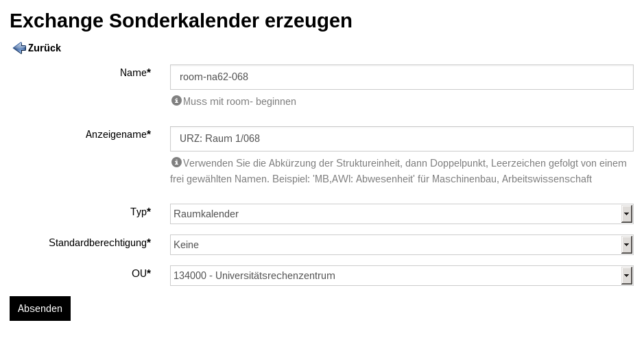Click the arrow button of the OU select

click(x=626, y=276)
